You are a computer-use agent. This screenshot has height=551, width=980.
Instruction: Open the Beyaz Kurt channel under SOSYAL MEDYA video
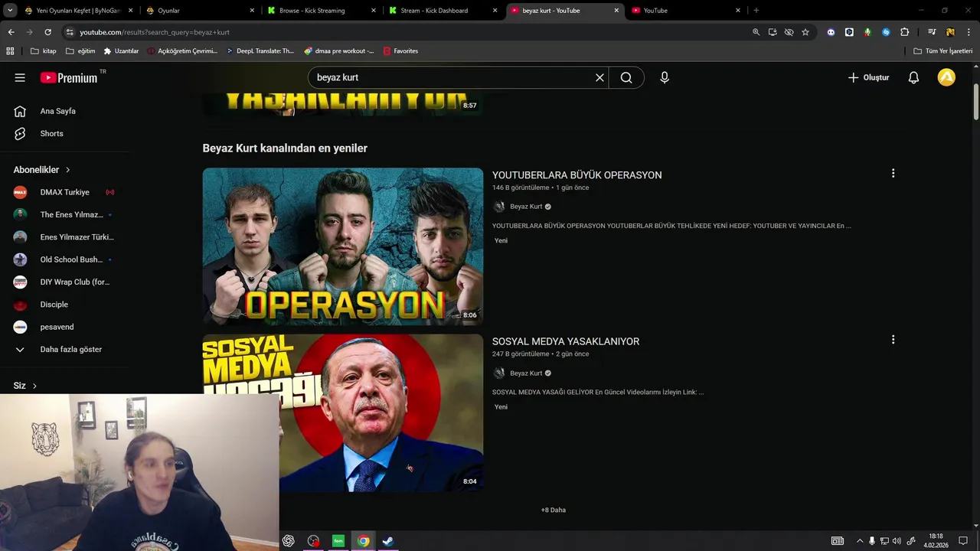pos(526,373)
